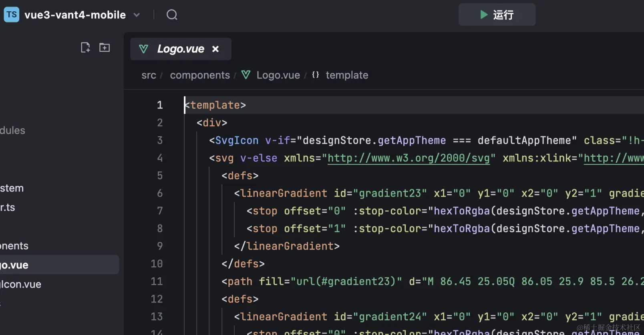
Task: Create a new file with the file icon
Action: tap(85, 48)
